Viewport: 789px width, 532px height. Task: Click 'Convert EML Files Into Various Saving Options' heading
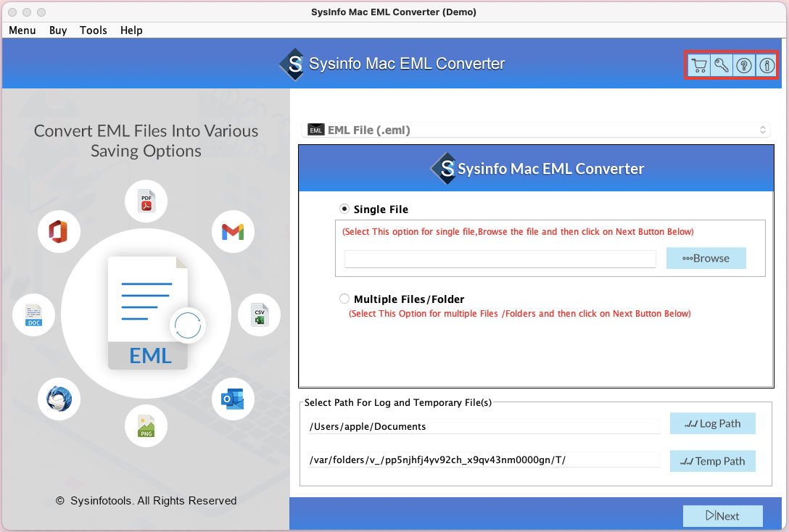point(146,141)
